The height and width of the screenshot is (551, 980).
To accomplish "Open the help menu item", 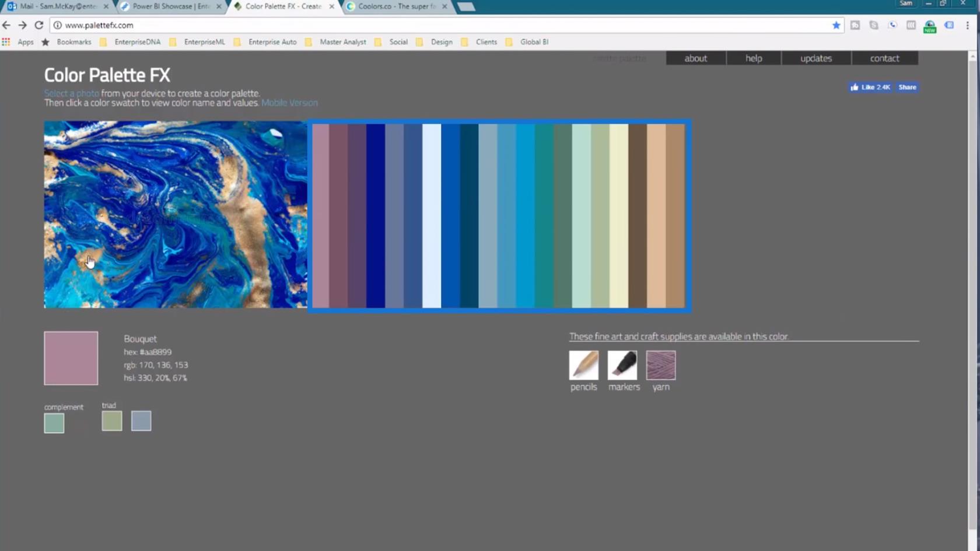I will (x=754, y=58).
